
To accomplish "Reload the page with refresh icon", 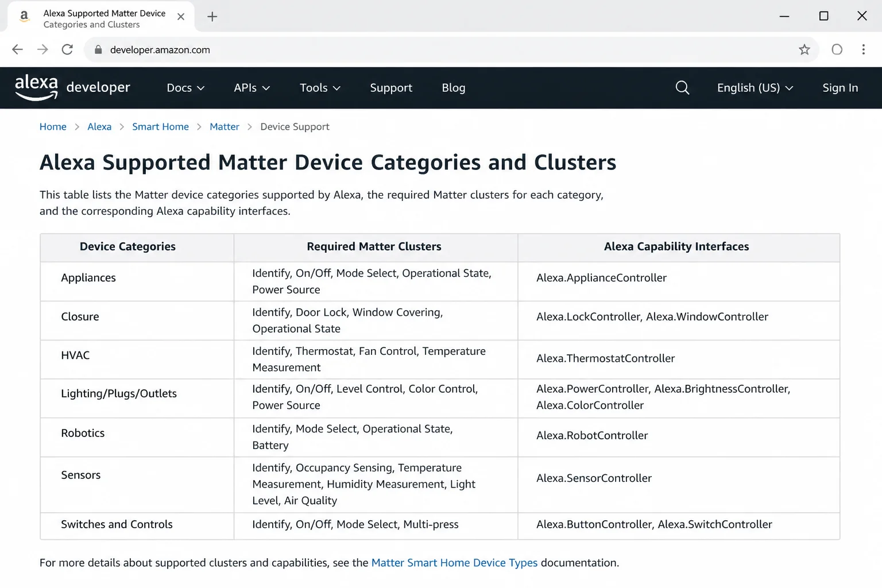I will click(67, 49).
